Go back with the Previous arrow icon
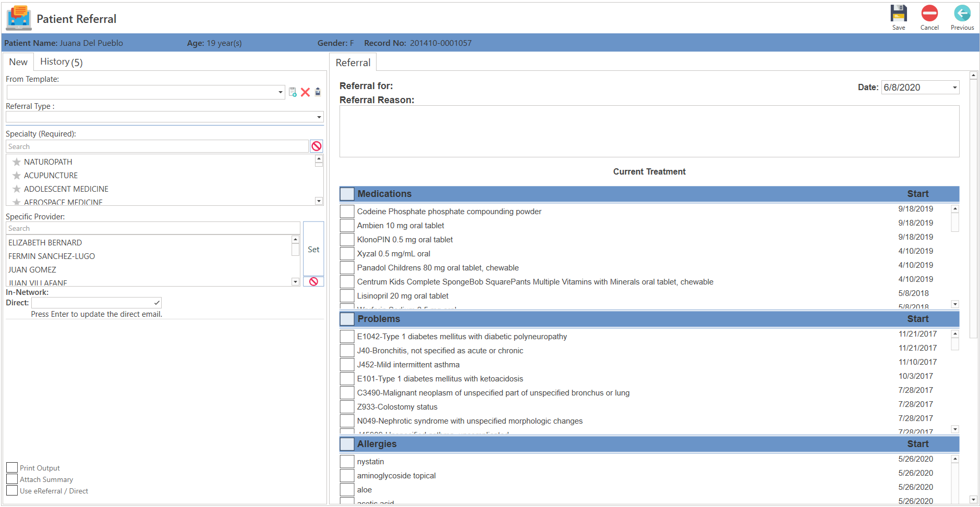 click(x=962, y=13)
